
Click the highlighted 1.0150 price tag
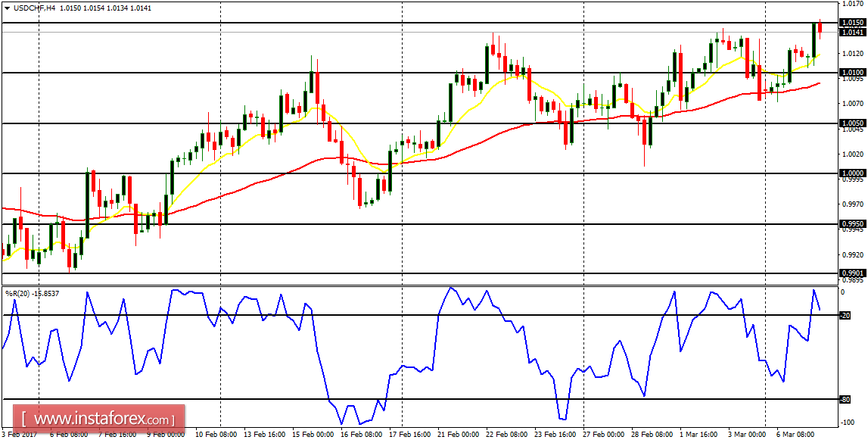[853, 22]
